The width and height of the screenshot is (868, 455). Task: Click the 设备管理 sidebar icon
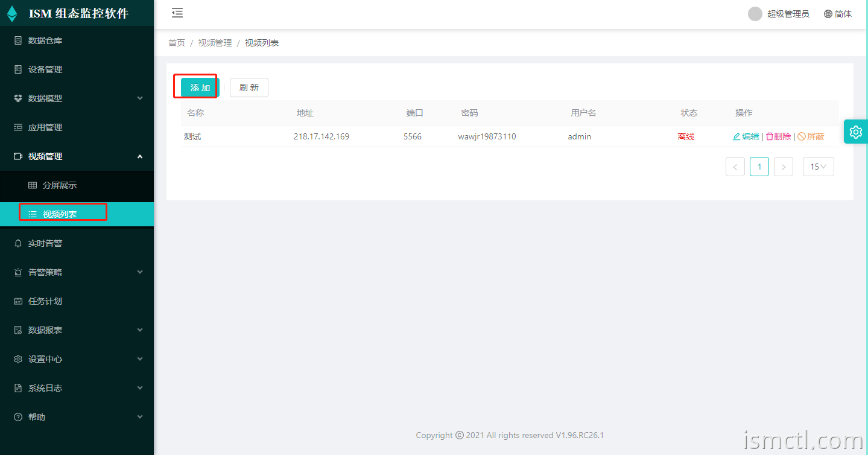(18, 69)
